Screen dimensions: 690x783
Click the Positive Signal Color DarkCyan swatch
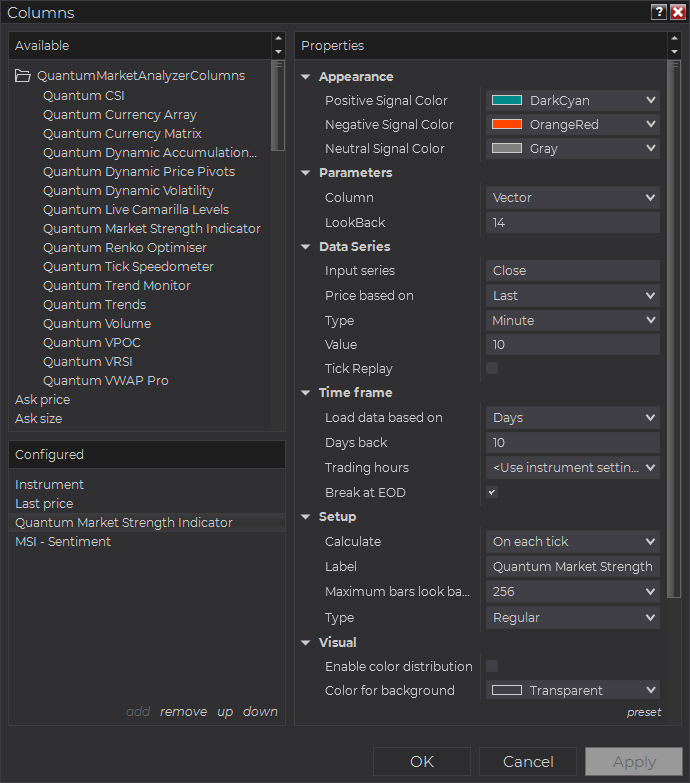(507, 100)
